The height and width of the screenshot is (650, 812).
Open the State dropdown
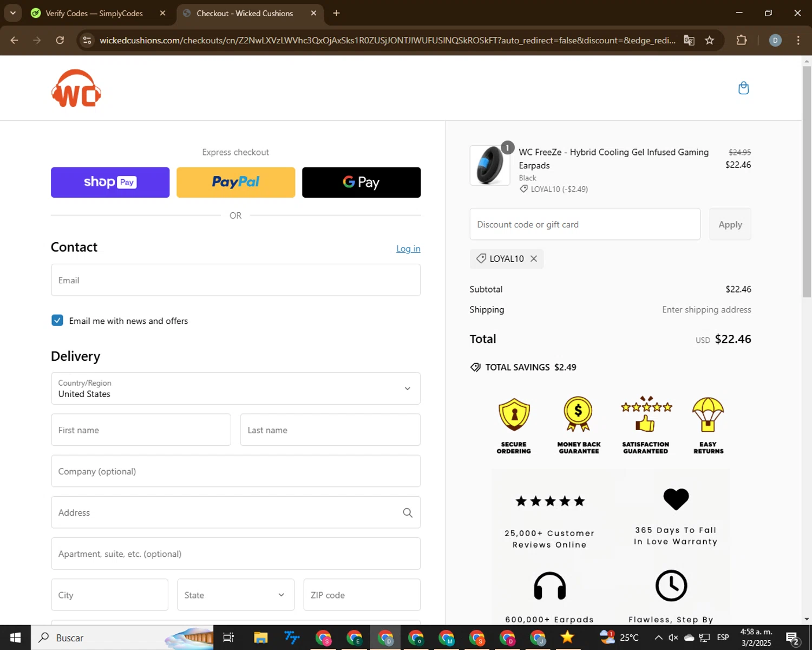click(x=235, y=595)
